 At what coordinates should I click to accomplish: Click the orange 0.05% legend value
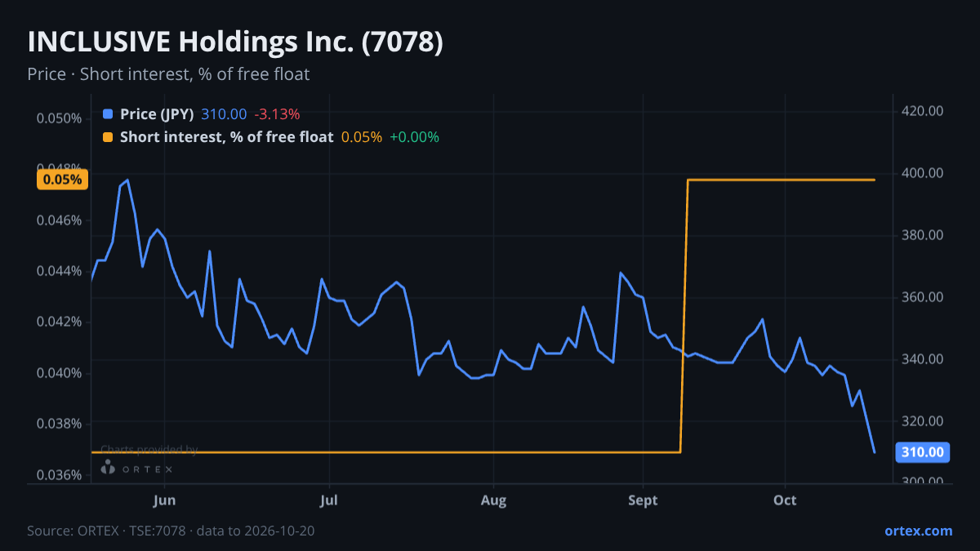pos(362,137)
